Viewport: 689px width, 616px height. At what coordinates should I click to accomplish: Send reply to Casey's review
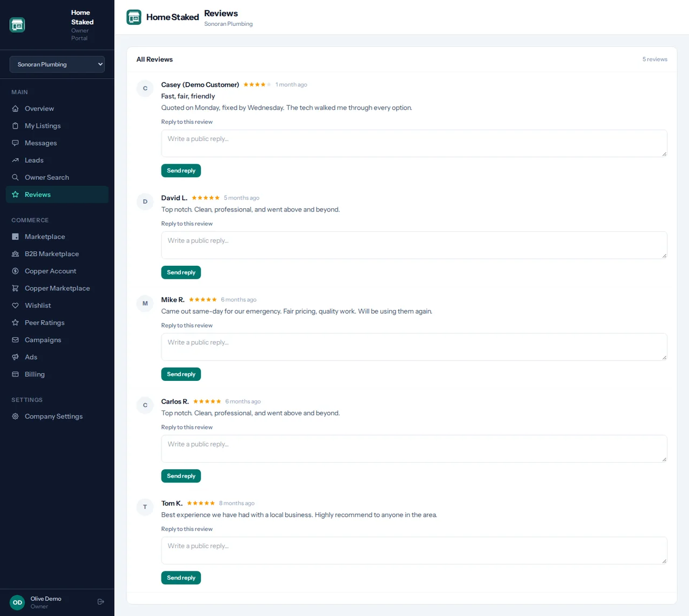181,171
